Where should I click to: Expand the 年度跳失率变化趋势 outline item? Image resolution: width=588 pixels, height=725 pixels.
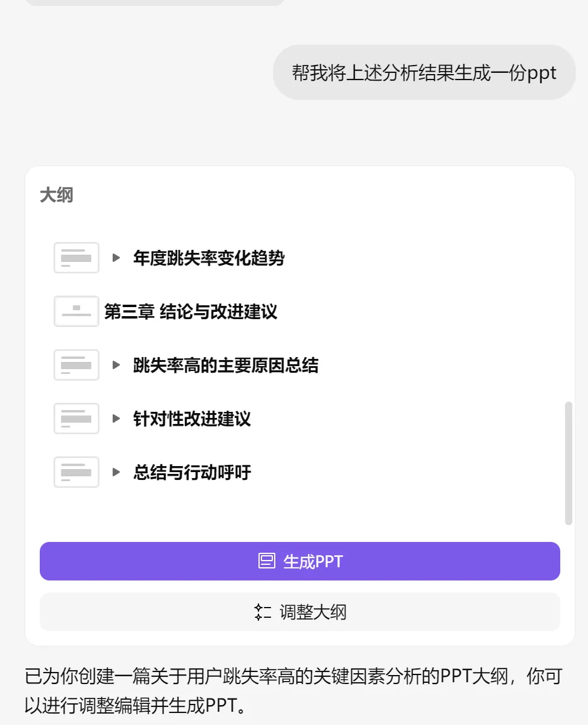[x=116, y=258]
